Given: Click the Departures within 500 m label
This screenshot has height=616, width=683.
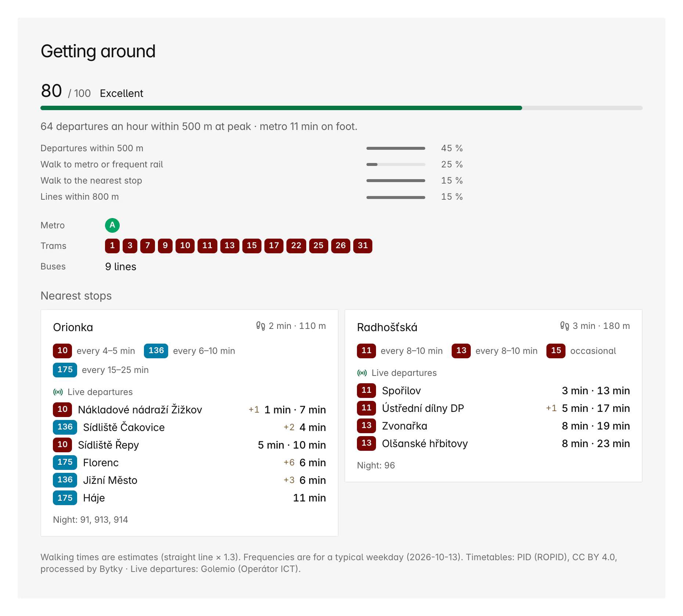Looking at the screenshot, I should [x=92, y=148].
